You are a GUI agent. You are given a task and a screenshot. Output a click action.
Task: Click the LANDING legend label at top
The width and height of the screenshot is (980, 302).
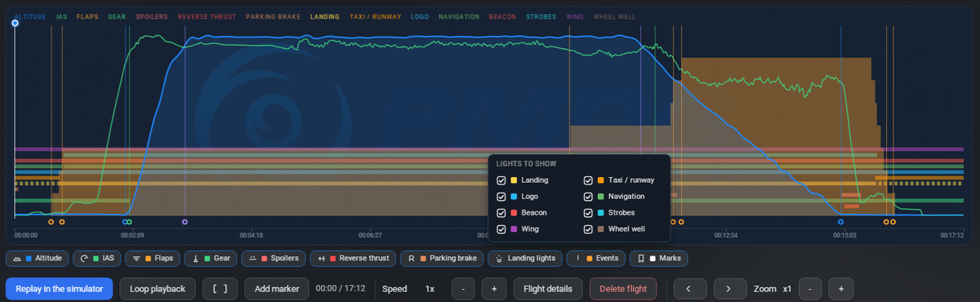tap(325, 16)
